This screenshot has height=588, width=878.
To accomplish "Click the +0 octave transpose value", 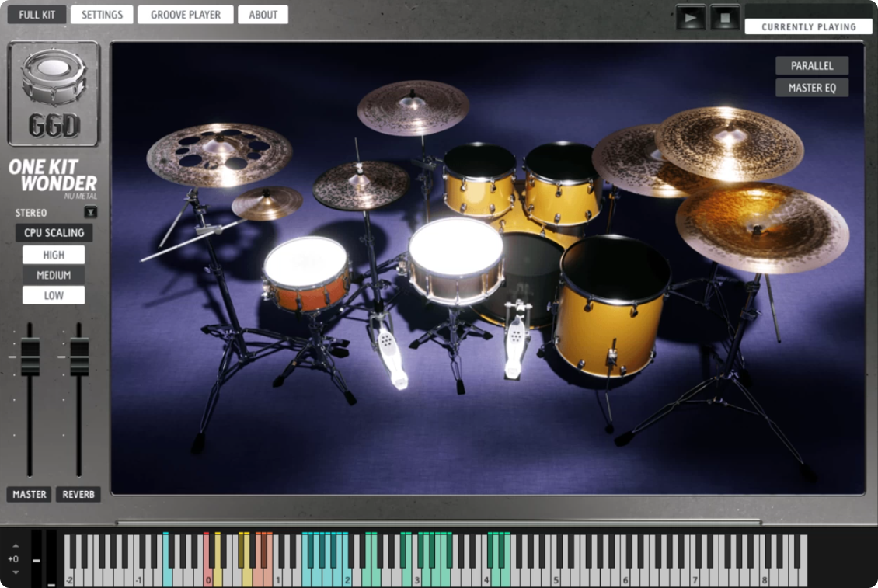I will [x=13, y=559].
